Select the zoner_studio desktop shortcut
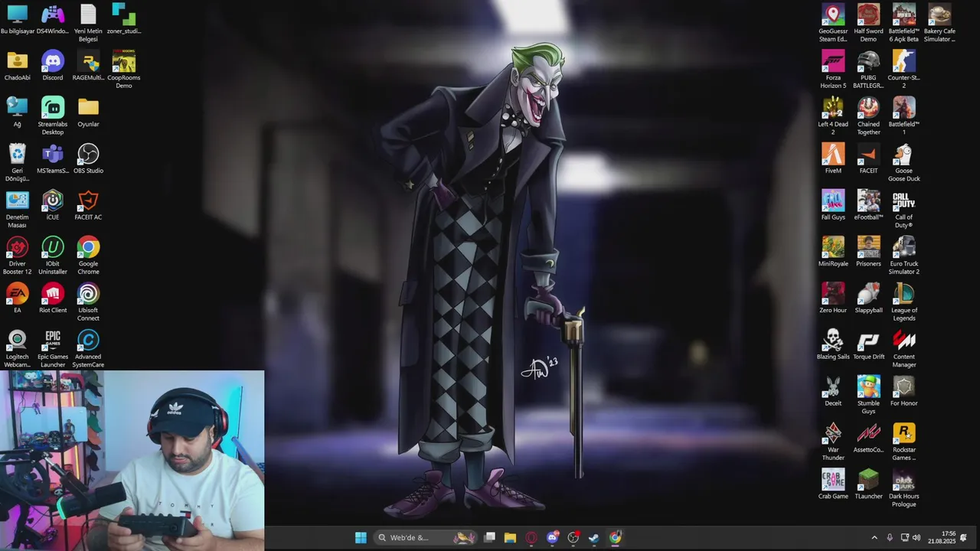The width and height of the screenshot is (980, 551). point(124,20)
